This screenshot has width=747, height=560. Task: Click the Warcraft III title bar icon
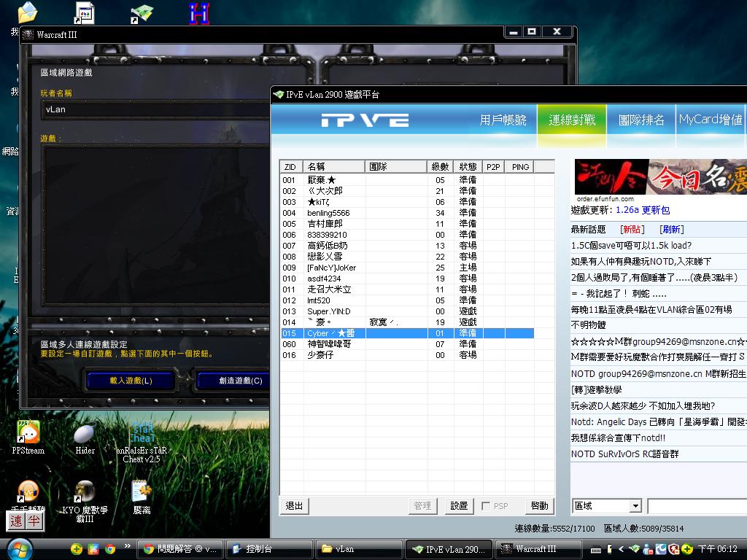tap(28, 35)
